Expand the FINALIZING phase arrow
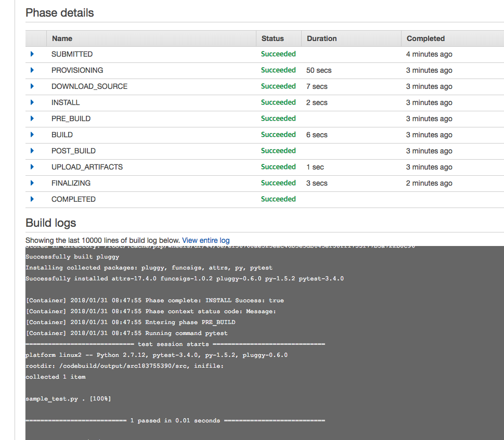Viewport: 504px width, 440px height. [x=32, y=183]
